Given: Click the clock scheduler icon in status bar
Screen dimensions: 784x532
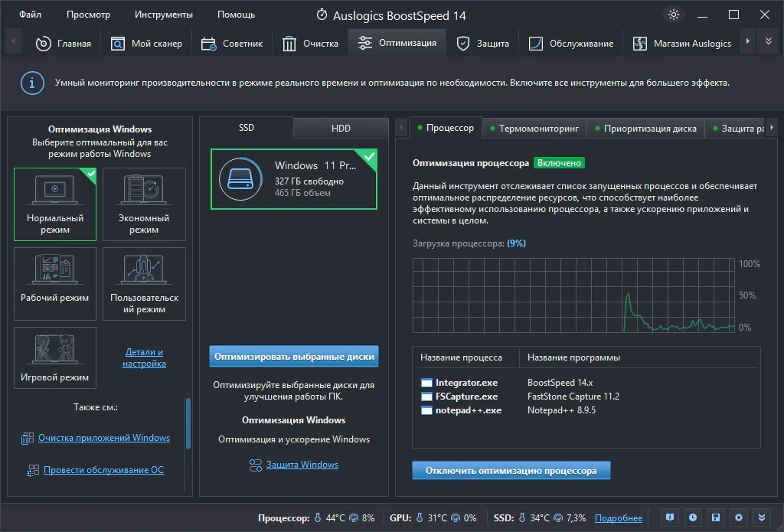Looking at the screenshot, I should click(693, 517).
